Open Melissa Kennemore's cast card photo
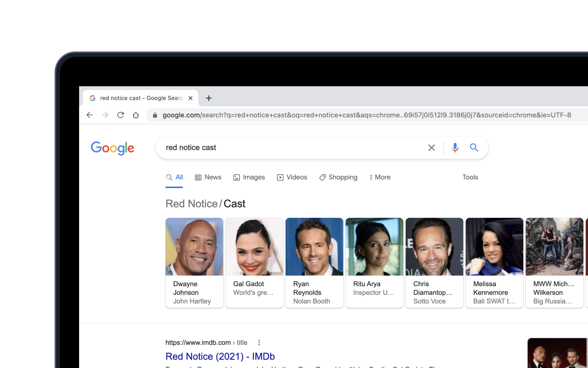 coord(494,247)
